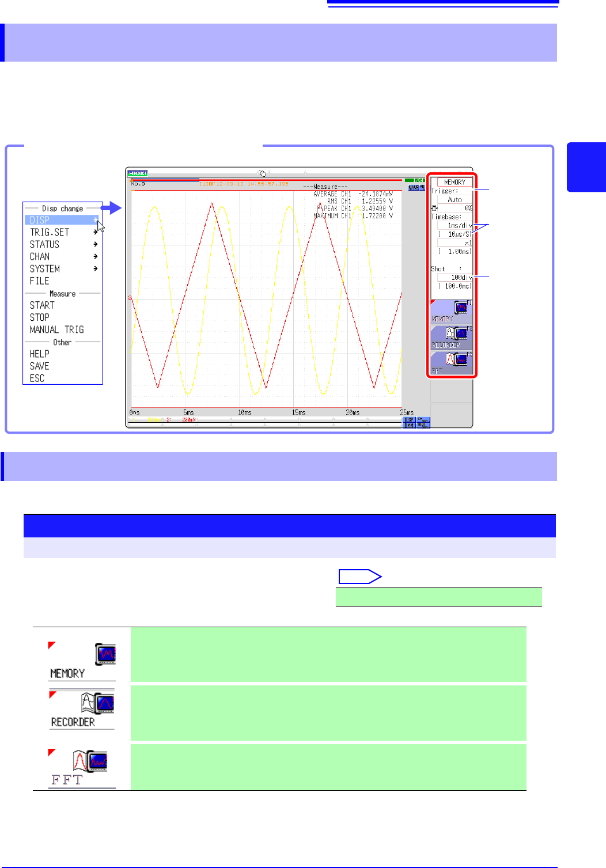Click the "Shot :" label
The height and width of the screenshot is (868, 606).
(446, 269)
